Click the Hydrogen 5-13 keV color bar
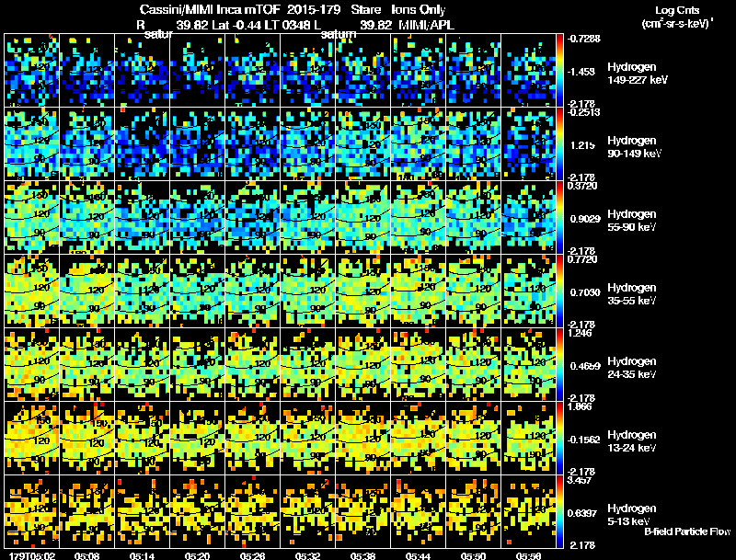 (559, 511)
